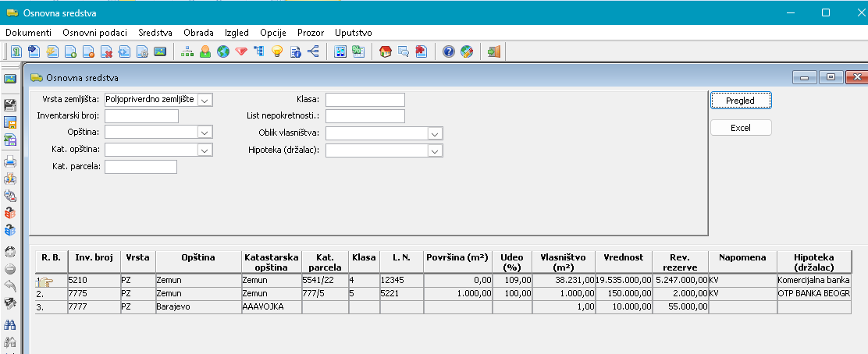Expand the Hipoteka (držalac) dropdown
The height and width of the screenshot is (354, 868).
pyautogui.click(x=435, y=150)
